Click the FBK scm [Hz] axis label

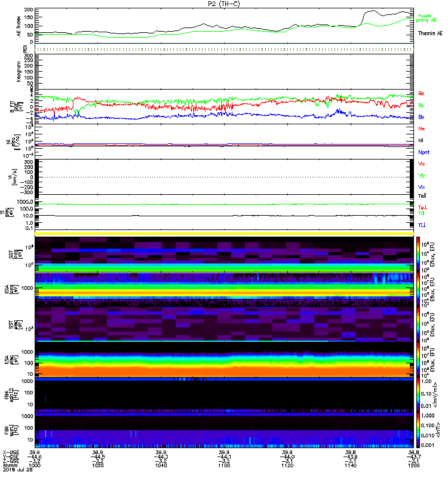[11, 430]
